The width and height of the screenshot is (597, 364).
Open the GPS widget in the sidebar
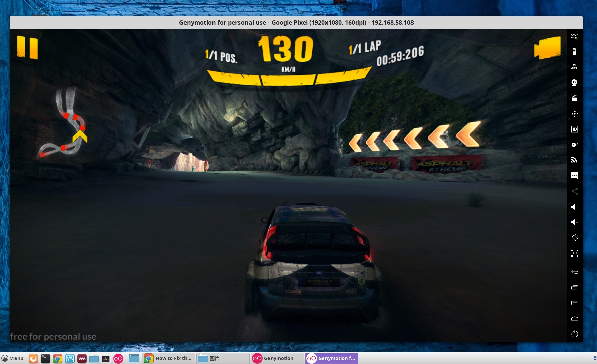coord(574,67)
